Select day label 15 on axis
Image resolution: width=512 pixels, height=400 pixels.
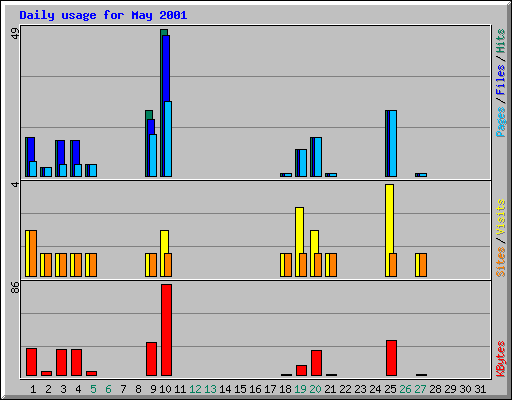240,389
